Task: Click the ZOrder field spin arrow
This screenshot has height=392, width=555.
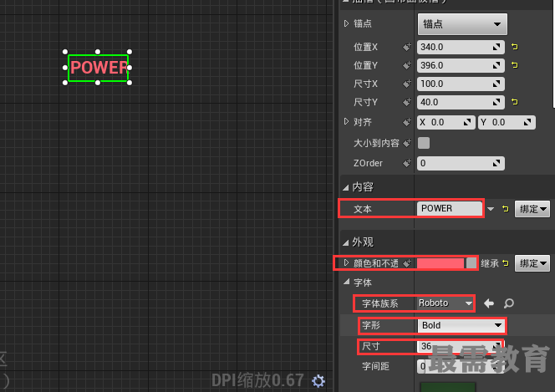Action: tap(496, 163)
